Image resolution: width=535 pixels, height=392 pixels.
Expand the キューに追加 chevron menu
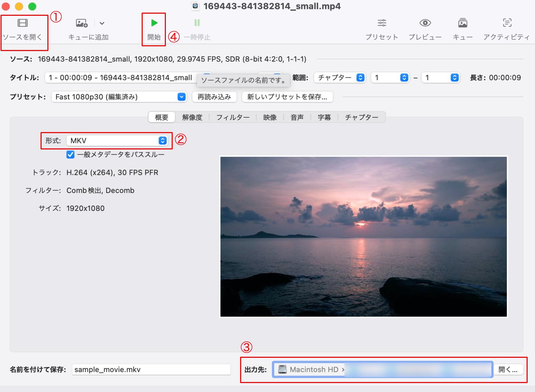pyautogui.click(x=102, y=23)
